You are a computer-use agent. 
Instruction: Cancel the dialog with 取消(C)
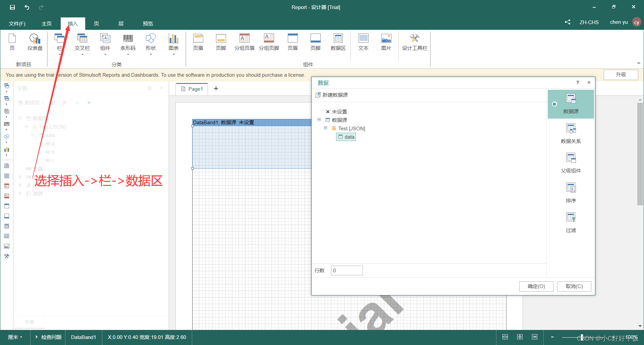click(x=574, y=286)
